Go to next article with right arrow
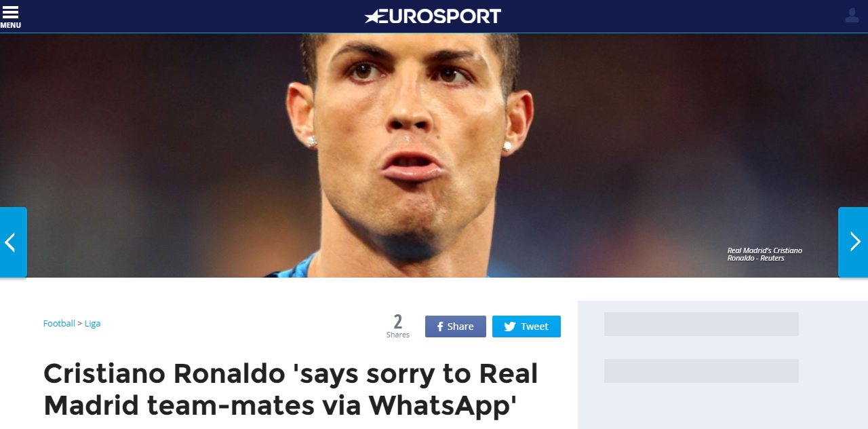The width and height of the screenshot is (868, 429). point(854,242)
